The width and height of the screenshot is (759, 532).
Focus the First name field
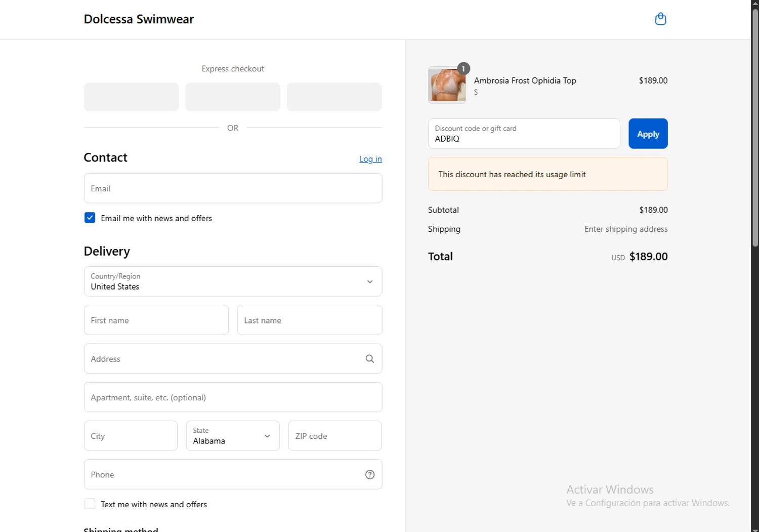click(156, 320)
